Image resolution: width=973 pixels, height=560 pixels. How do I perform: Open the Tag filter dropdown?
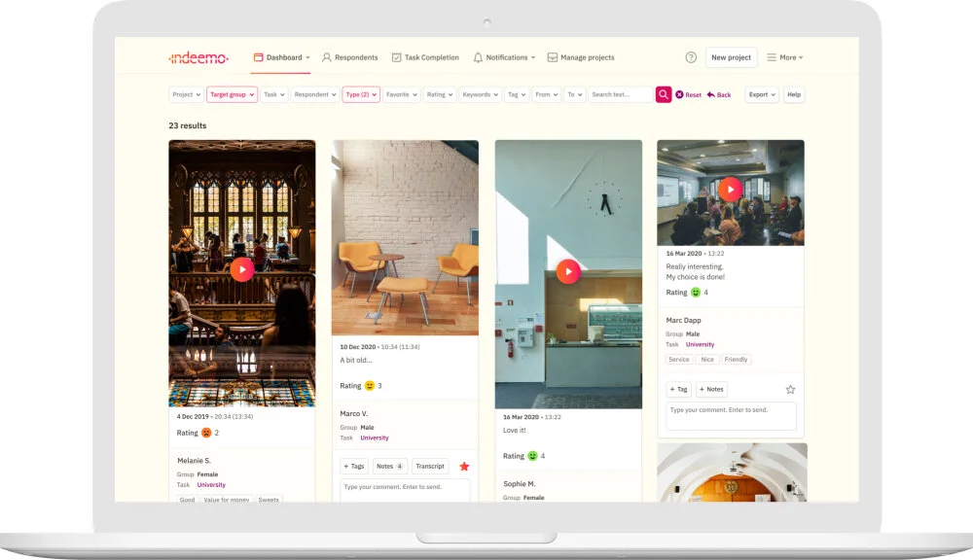pos(517,95)
